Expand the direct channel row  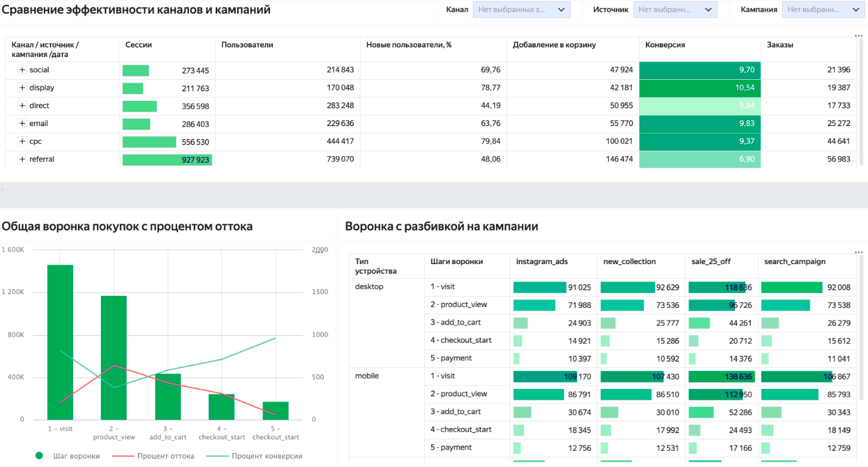(22, 106)
